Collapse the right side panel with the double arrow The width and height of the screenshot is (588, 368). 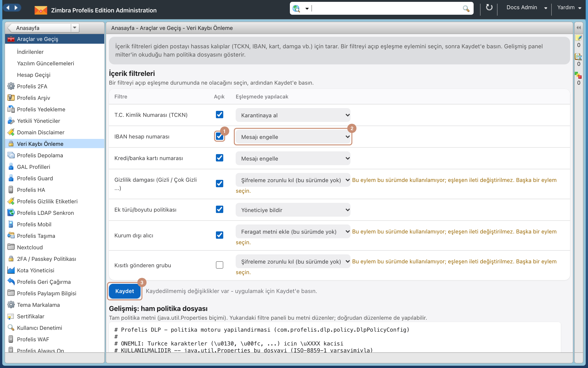pos(579,28)
